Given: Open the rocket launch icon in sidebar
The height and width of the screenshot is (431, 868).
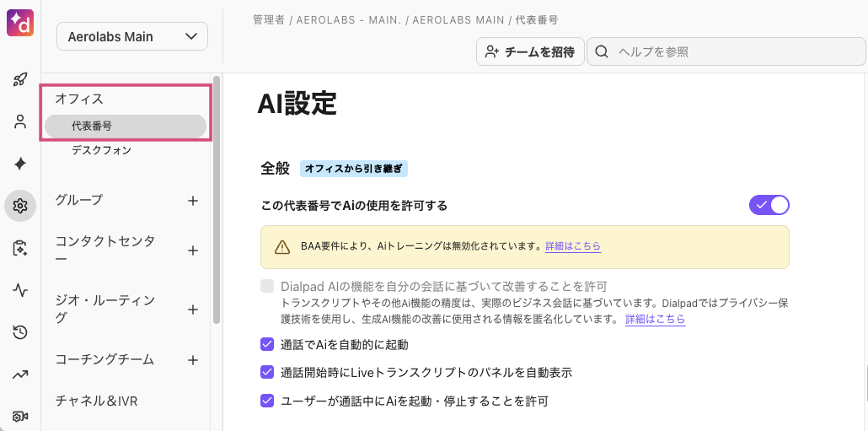Looking at the screenshot, I should coord(20,80).
